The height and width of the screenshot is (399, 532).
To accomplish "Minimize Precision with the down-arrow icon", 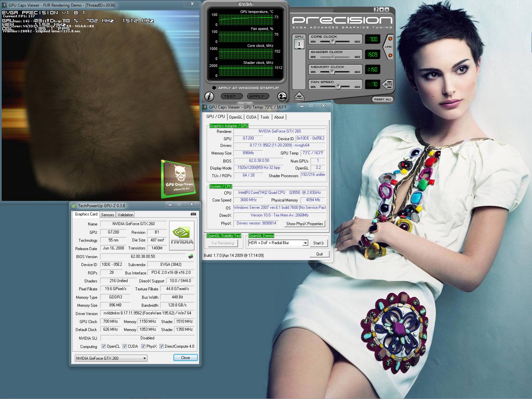I will tap(382, 10).
